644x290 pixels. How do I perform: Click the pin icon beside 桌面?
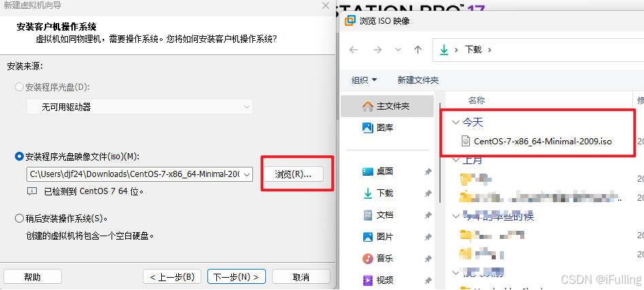coord(428,172)
